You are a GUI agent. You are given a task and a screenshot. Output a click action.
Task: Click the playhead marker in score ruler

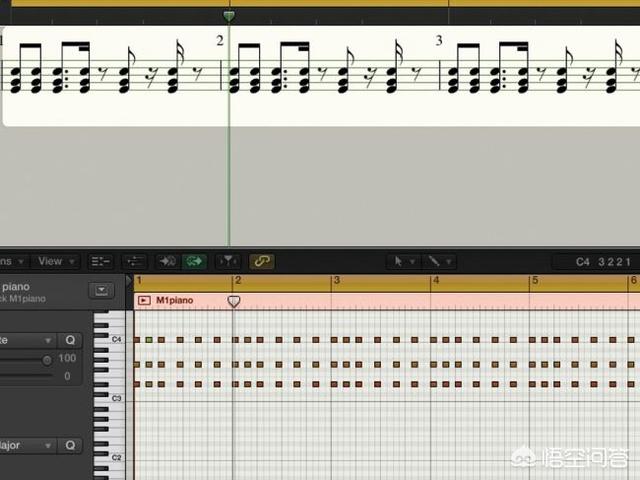coord(229,16)
